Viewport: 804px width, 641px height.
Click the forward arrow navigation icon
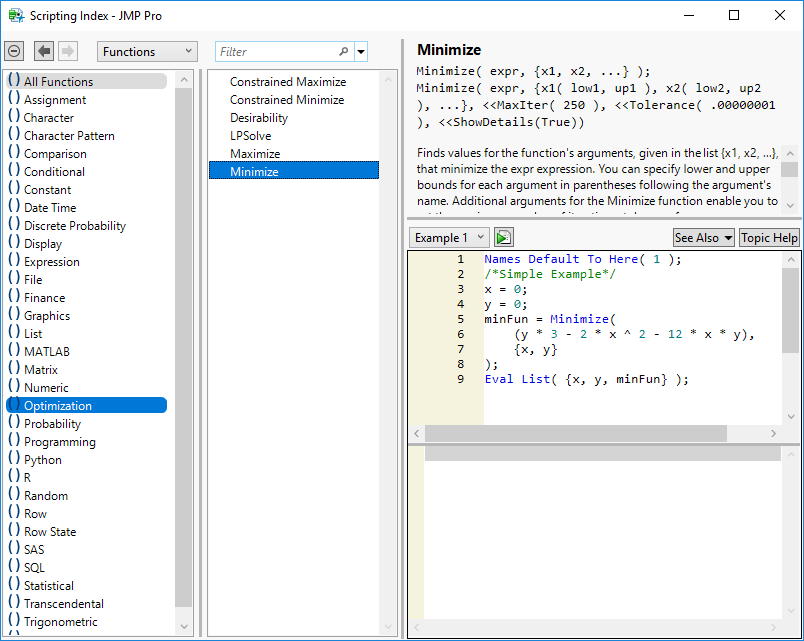(x=68, y=51)
